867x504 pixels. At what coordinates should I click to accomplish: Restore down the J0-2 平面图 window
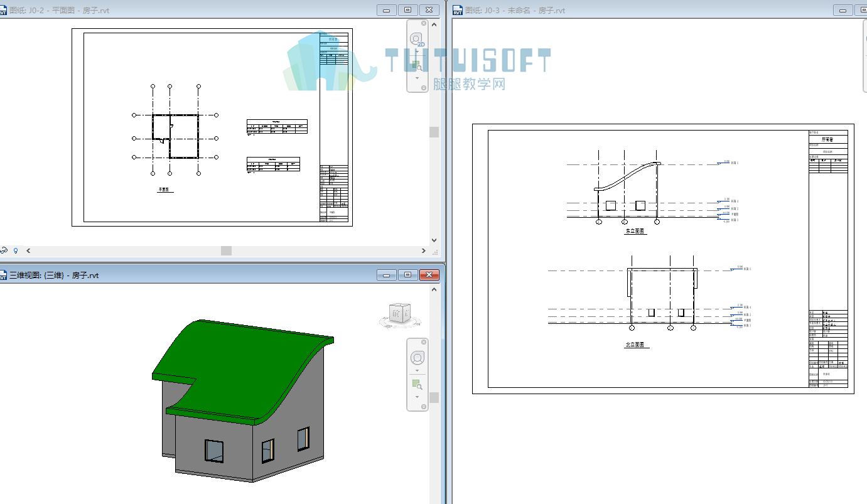[x=408, y=10]
